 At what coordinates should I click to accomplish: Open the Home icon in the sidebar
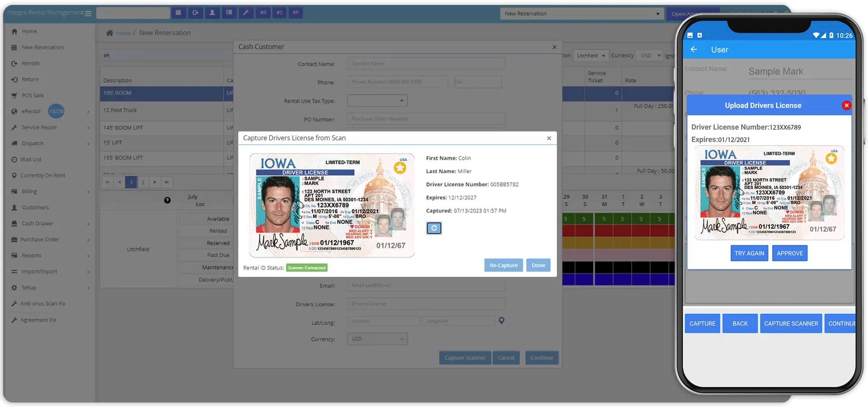15,31
